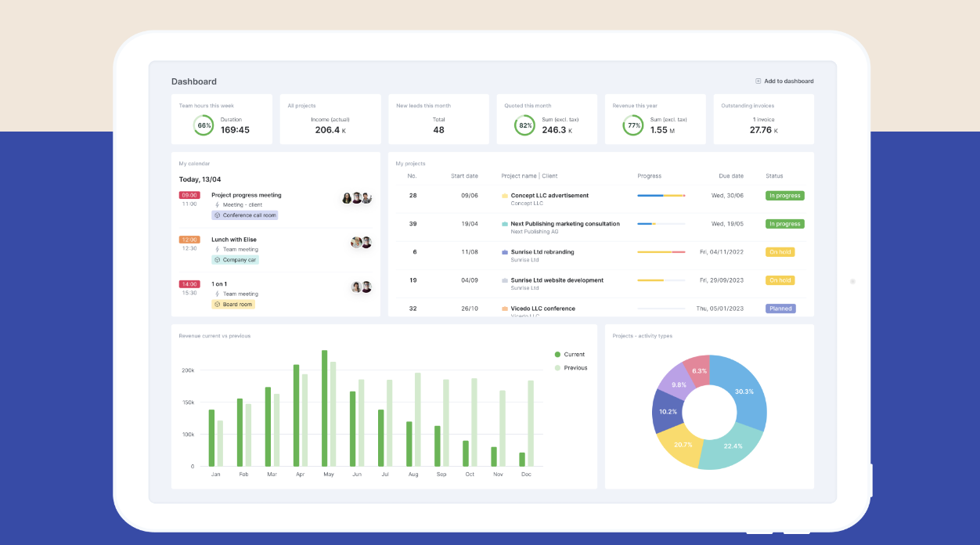Click On hold status for Sunrise website development

click(780, 280)
